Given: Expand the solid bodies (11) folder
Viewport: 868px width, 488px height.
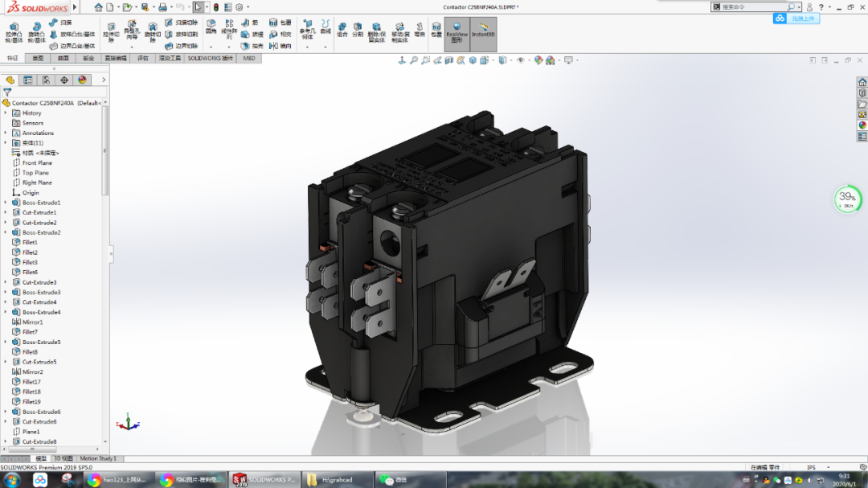Looking at the screenshot, I should pos(6,143).
